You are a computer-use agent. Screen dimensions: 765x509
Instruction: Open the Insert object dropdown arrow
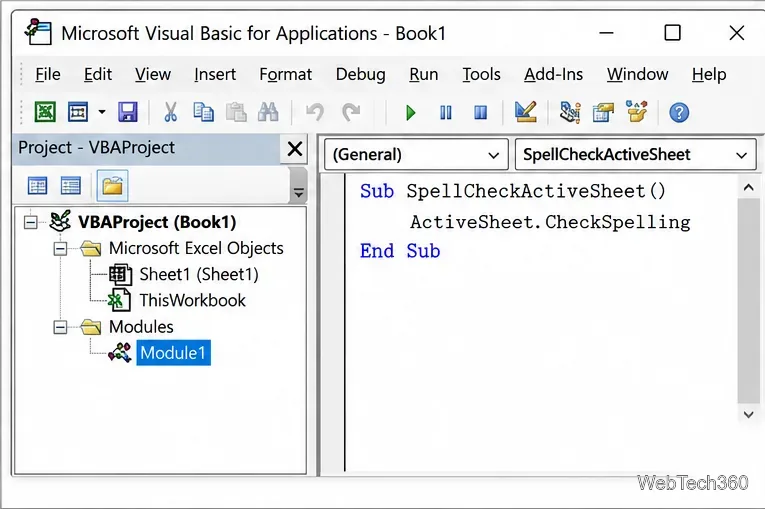point(101,112)
